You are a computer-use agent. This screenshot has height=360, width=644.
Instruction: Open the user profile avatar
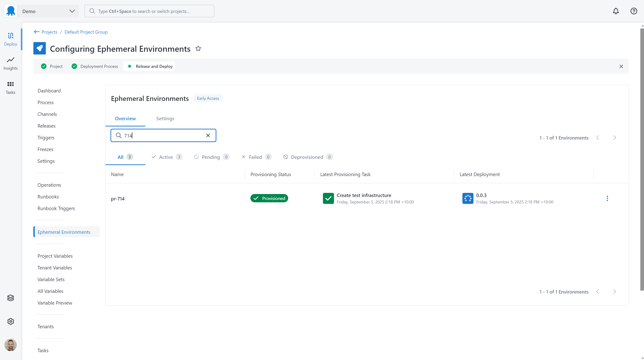pos(11,345)
